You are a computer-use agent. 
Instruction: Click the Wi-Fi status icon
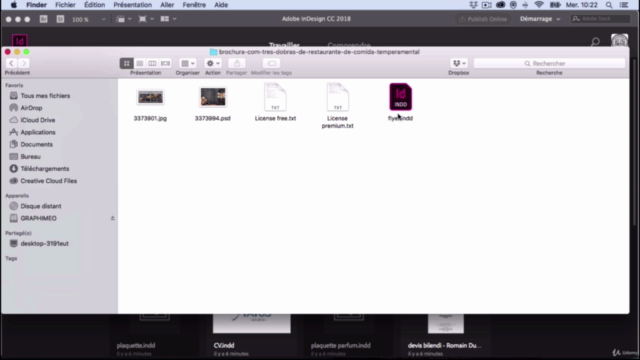(x=539, y=5)
